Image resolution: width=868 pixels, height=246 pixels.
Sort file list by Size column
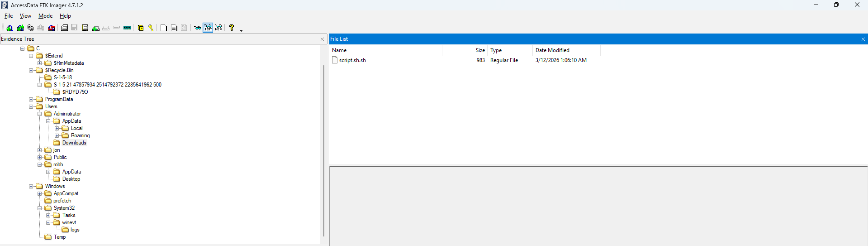[x=465, y=50]
